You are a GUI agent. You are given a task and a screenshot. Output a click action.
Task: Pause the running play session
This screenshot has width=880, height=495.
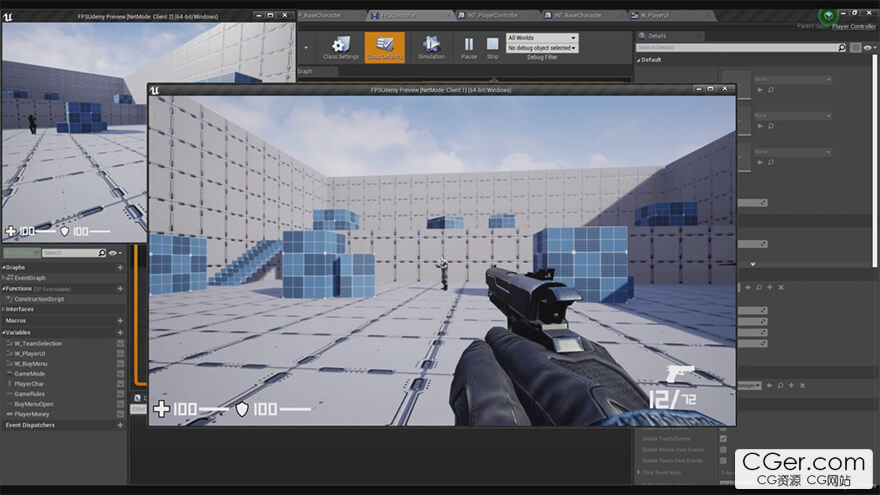tap(468, 47)
